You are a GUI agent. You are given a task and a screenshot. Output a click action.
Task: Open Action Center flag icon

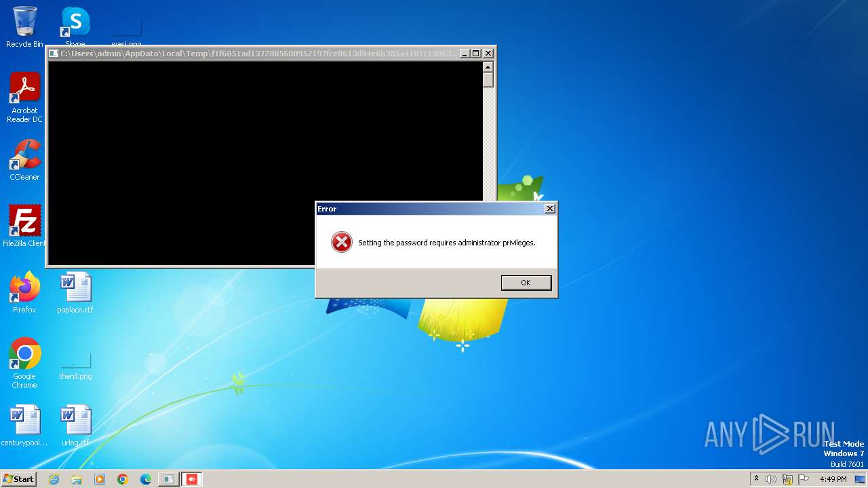804,479
